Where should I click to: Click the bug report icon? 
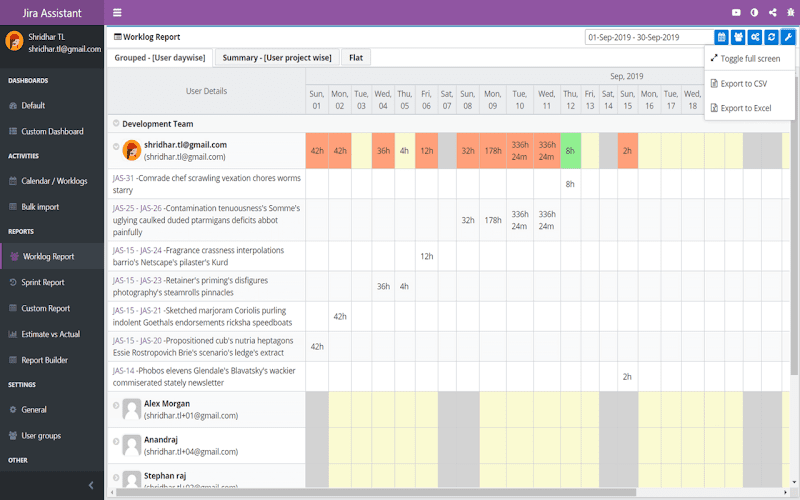click(790, 13)
